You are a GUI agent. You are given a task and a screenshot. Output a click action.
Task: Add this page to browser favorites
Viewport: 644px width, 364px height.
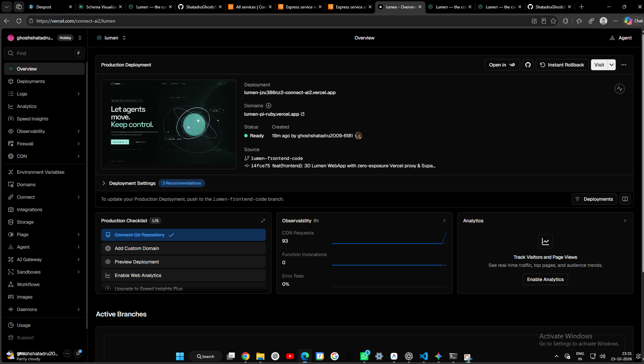(x=553, y=21)
